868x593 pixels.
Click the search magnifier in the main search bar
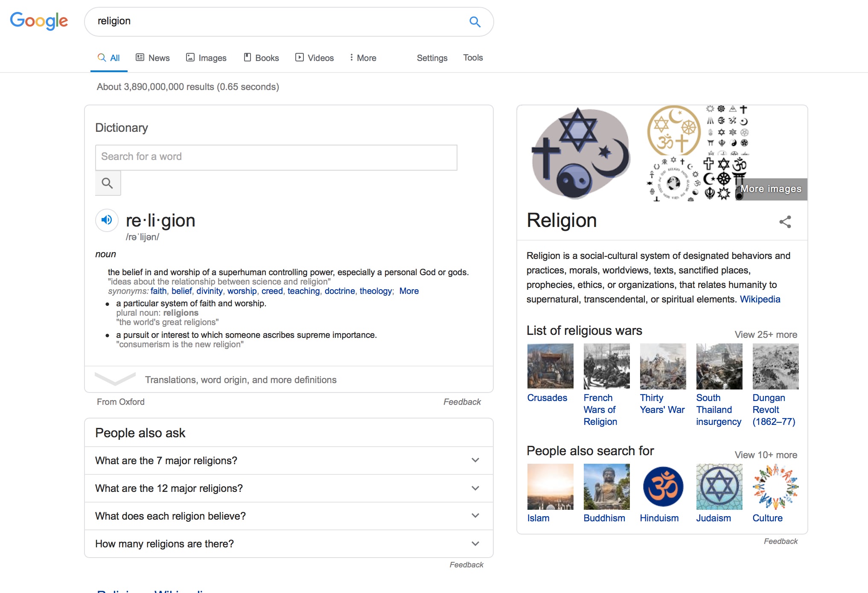(475, 21)
